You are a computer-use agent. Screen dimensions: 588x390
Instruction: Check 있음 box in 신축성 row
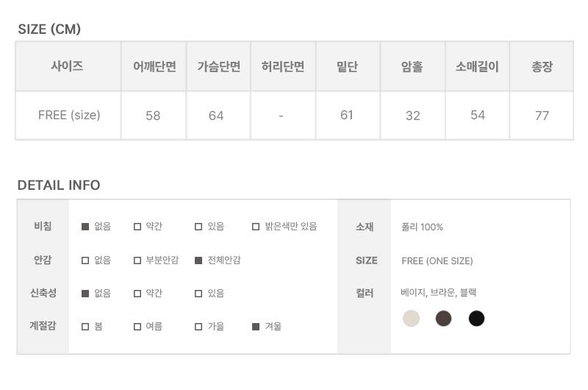198,293
